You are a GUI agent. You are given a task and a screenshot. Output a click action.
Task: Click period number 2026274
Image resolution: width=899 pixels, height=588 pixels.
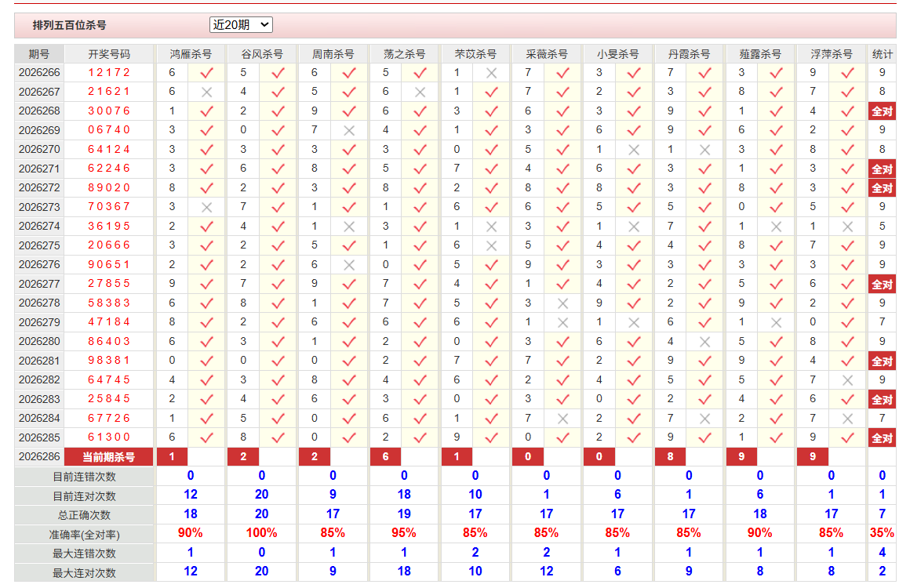coord(39,227)
